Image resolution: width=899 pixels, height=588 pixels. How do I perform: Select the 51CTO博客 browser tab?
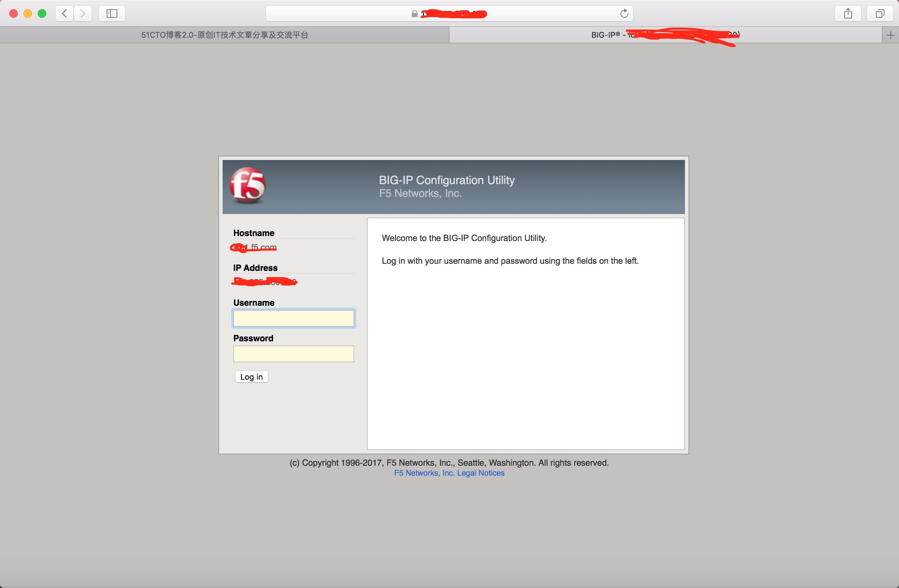pos(225,35)
